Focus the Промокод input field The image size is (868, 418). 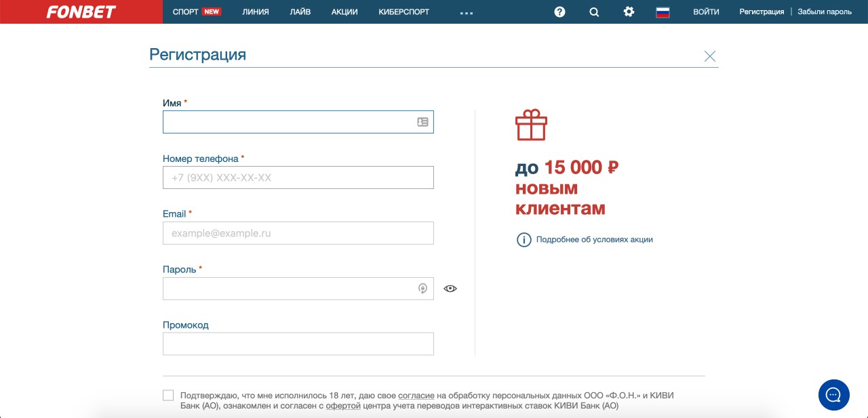(298, 344)
